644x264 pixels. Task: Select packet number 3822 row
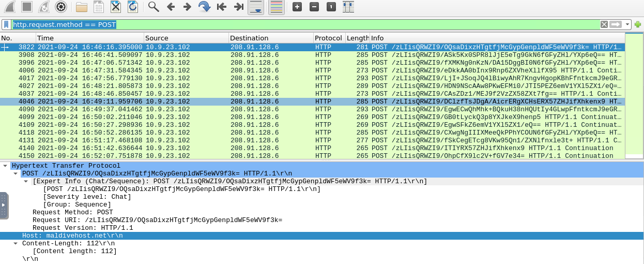click(312, 47)
